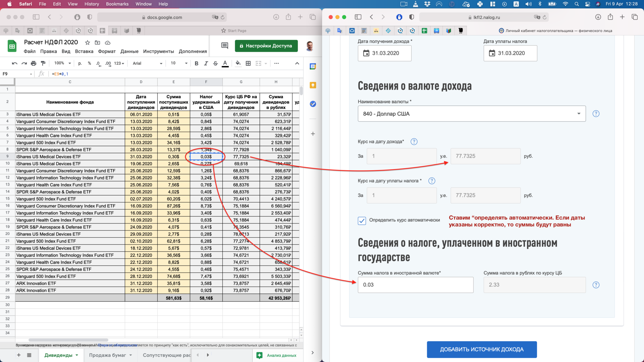Image resolution: width=644 pixels, height=362 pixels.
Task: Open the merge cells dropdown arrow
Action: (266, 63)
